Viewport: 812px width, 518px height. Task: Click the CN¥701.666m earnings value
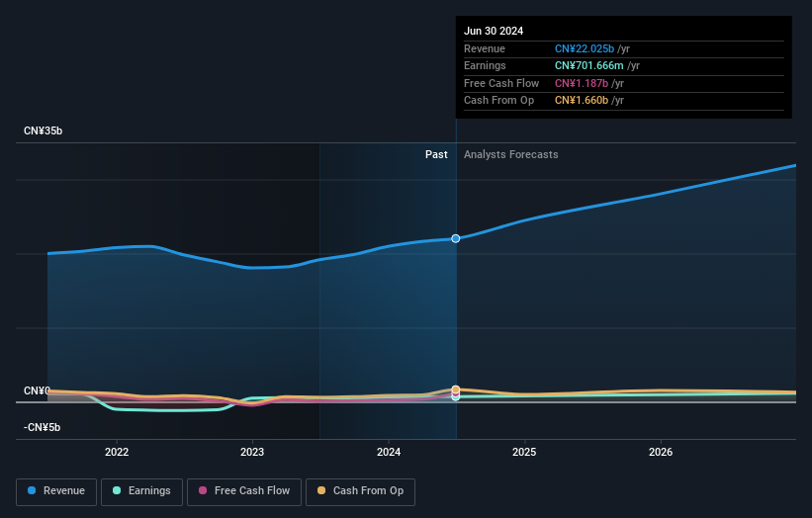[589, 65]
